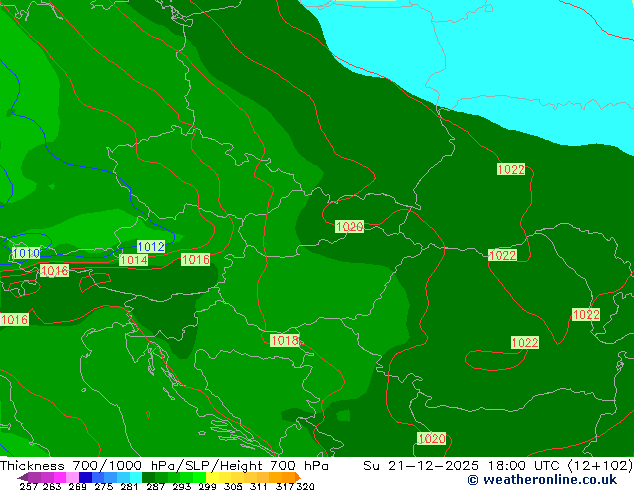Pick the light pink legend swatch

click(x=72, y=477)
